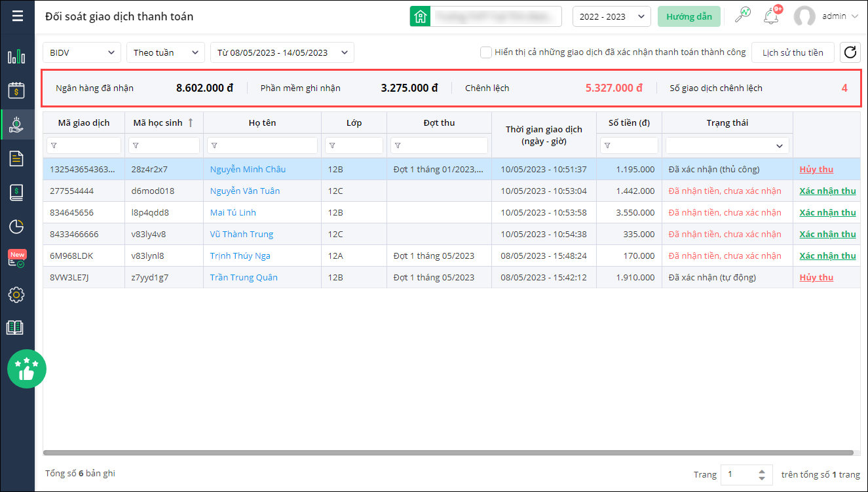Click the bar chart dashboard sidebar icon

(x=16, y=57)
